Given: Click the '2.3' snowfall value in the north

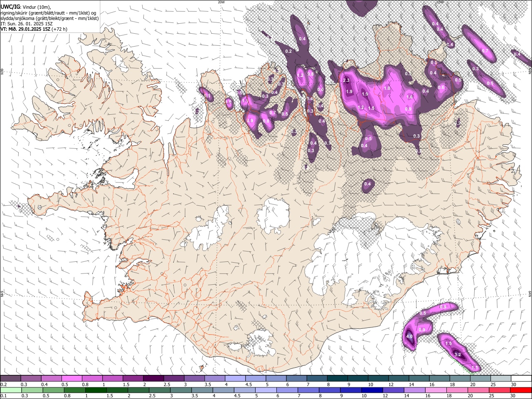Looking at the screenshot, I should 346,81.
